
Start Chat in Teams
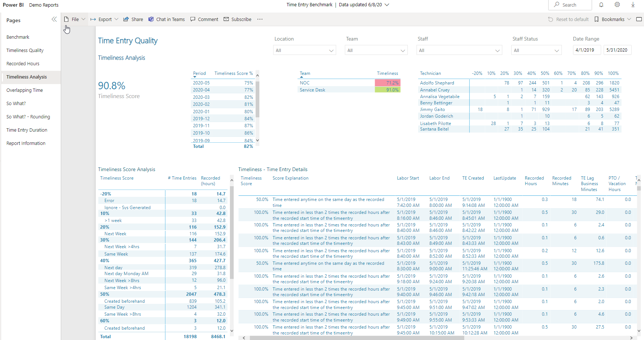tap(167, 19)
